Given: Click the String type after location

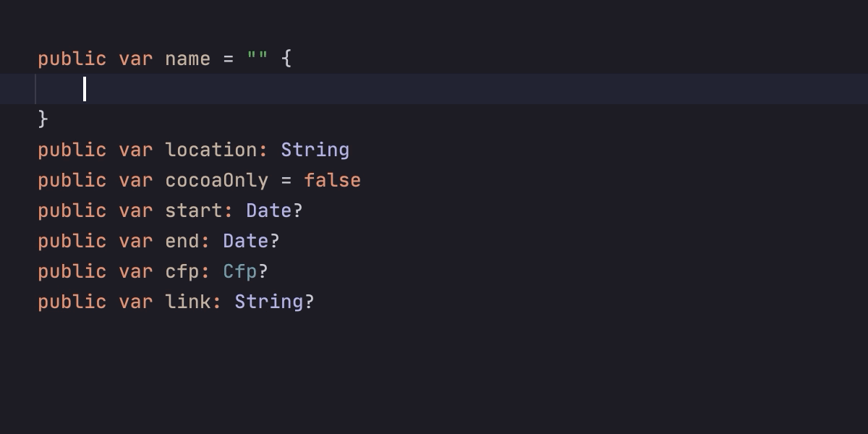Looking at the screenshot, I should (315, 150).
